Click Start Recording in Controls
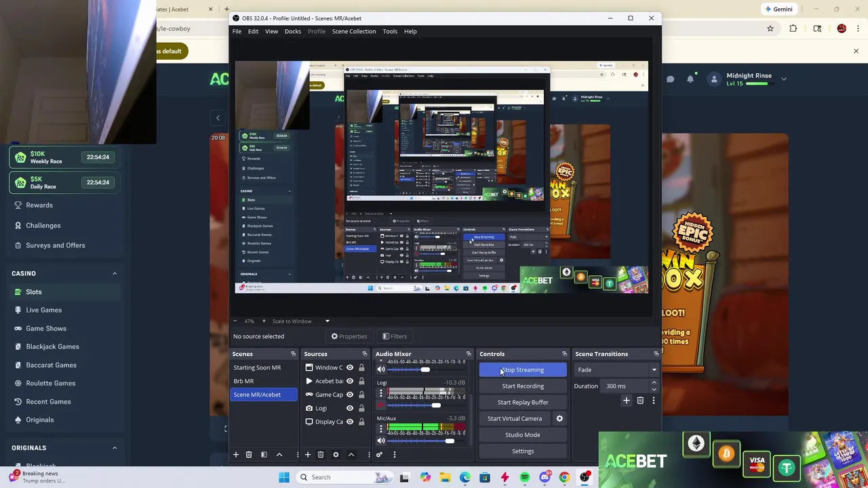 pyautogui.click(x=523, y=386)
